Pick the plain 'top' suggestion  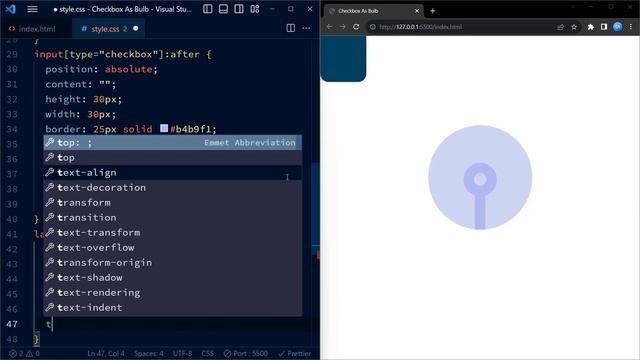173,158
